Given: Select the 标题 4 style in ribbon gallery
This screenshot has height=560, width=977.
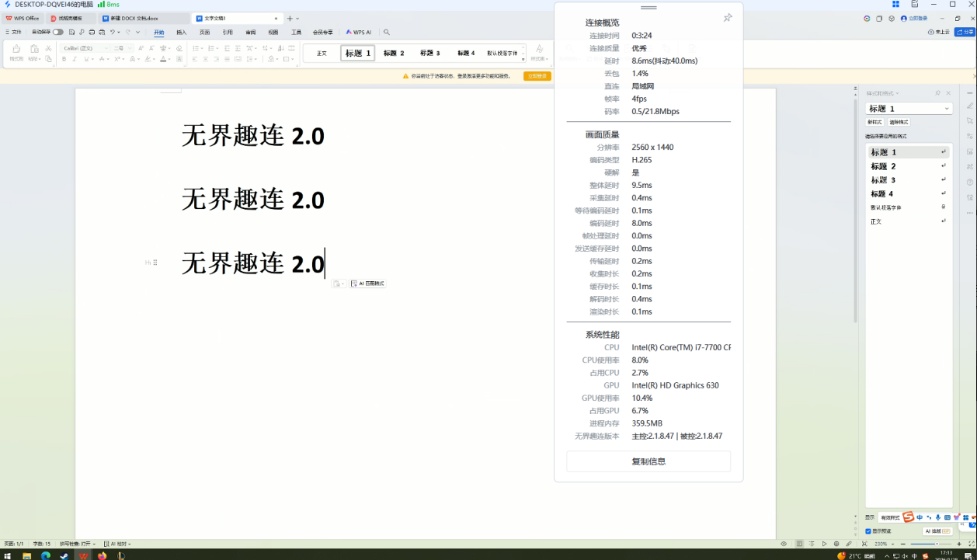Looking at the screenshot, I should [466, 54].
